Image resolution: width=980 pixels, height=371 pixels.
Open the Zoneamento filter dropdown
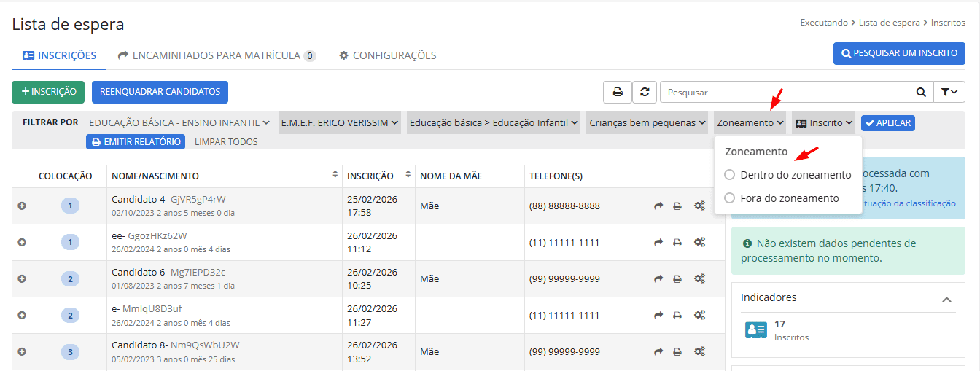750,123
